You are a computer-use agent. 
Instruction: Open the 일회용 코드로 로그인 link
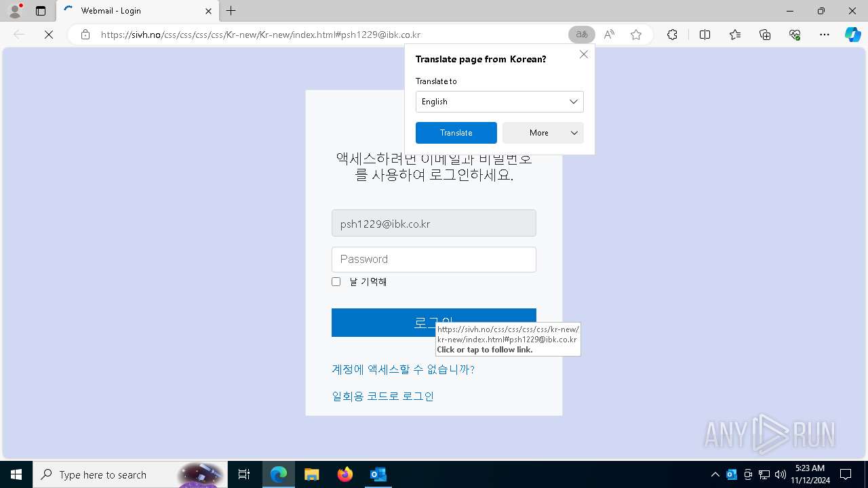pos(382,396)
